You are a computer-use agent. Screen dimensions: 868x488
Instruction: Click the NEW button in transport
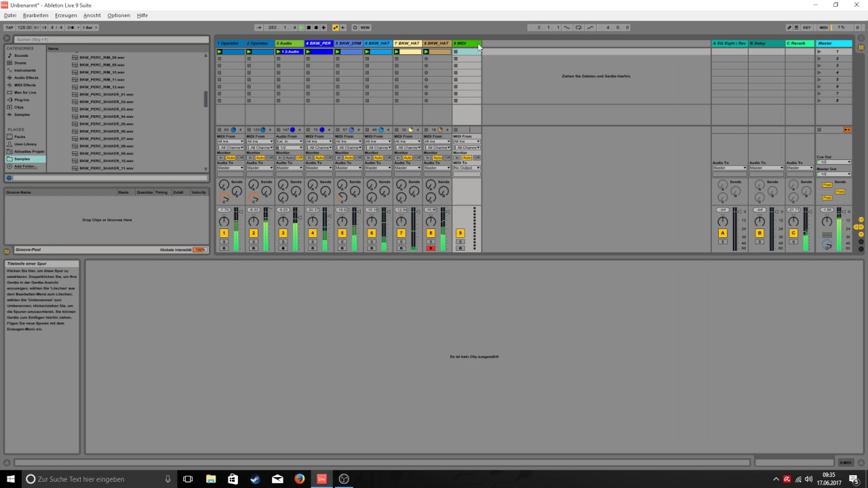click(365, 28)
